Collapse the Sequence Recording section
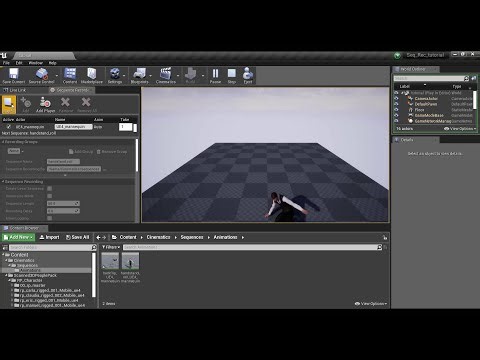 (3, 182)
